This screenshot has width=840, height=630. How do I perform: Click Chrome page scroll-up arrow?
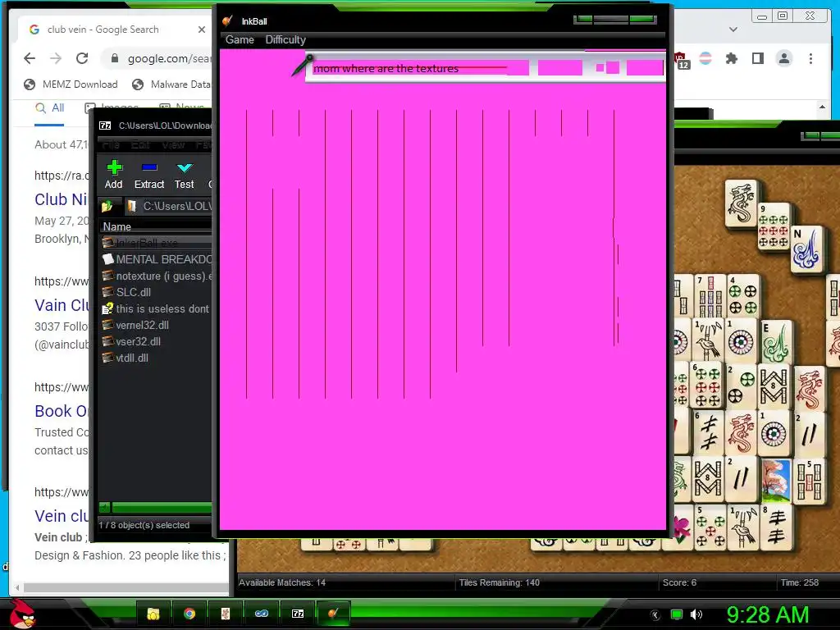(822, 107)
